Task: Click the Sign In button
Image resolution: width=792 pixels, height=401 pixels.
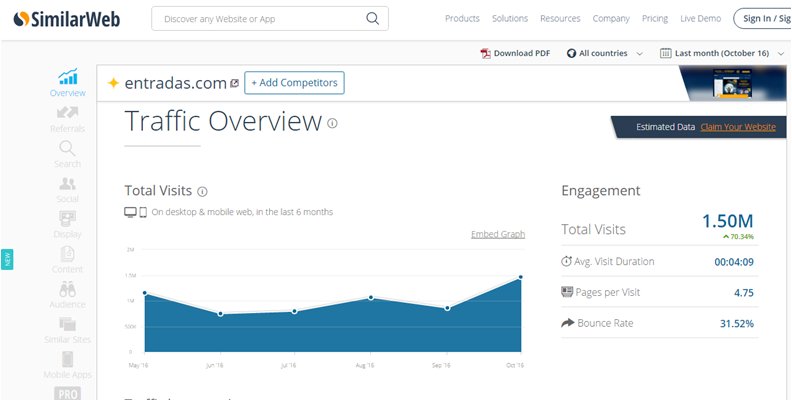Action: coord(763,19)
